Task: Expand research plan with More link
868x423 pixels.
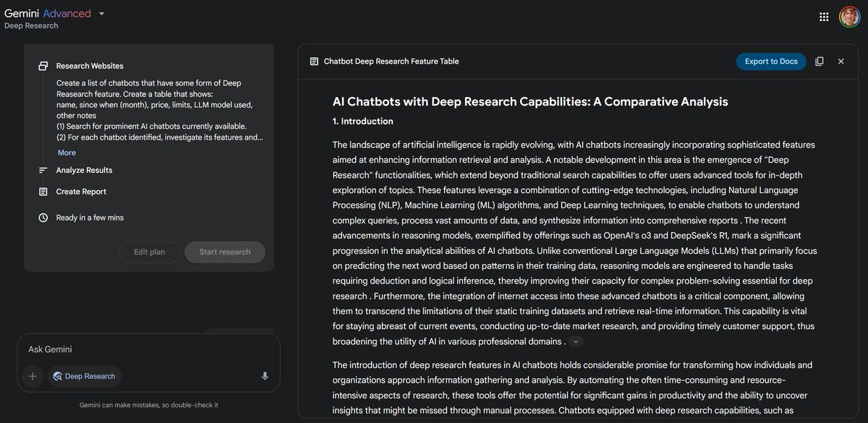Action: (x=67, y=153)
